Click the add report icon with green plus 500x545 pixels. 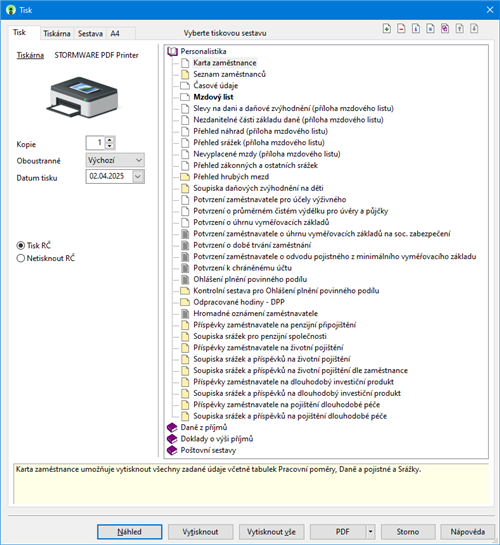(x=386, y=29)
